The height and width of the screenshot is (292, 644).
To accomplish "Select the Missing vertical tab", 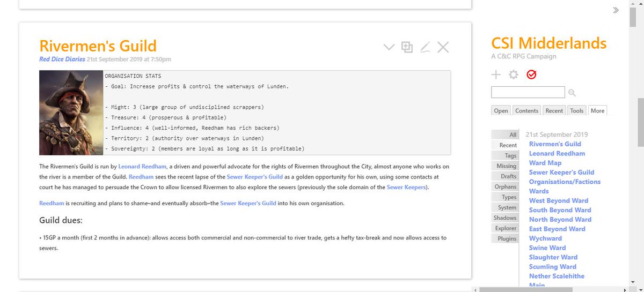I will (505, 166).
